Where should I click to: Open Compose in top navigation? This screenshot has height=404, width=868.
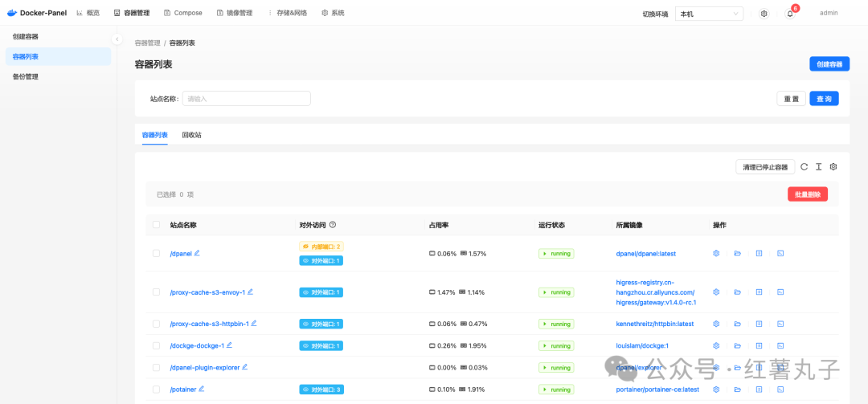[183, 13]
